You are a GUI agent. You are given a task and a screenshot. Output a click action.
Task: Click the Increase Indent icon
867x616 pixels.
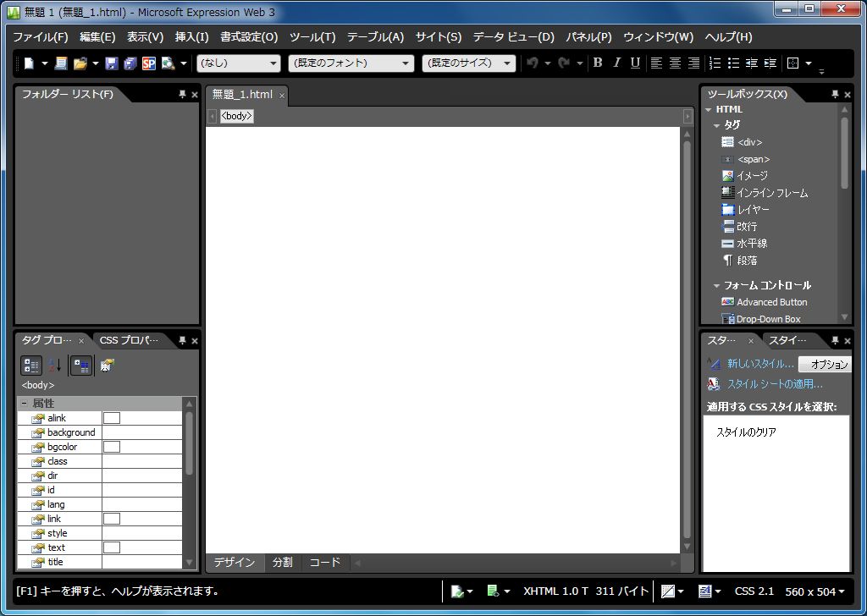[x=770, y=63]
